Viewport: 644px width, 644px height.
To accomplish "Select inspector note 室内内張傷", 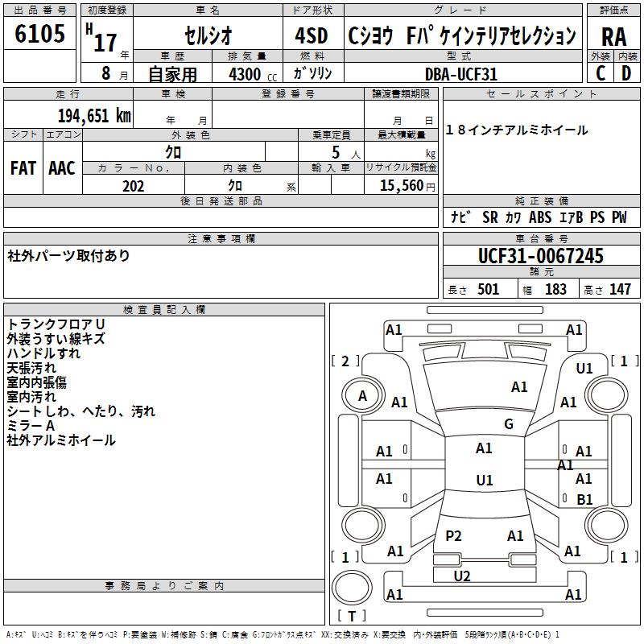I will [36, 382].
